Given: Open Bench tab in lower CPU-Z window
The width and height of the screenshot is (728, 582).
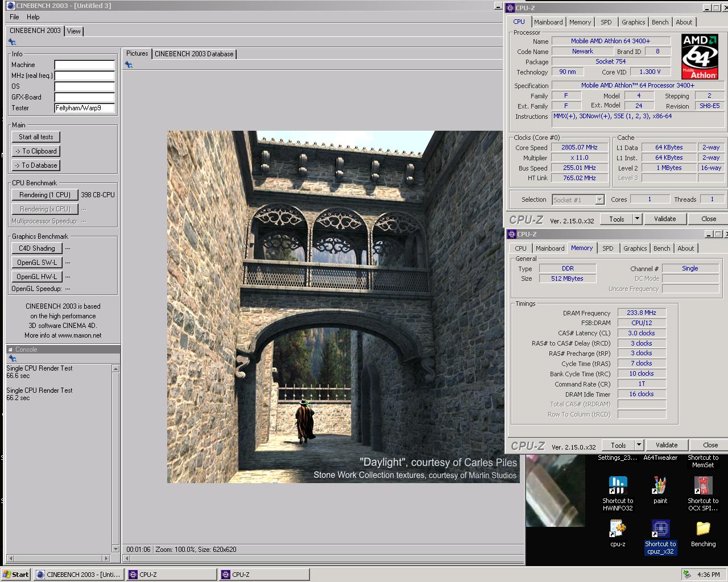Looking at the screenshot, I should pos(662,248).
